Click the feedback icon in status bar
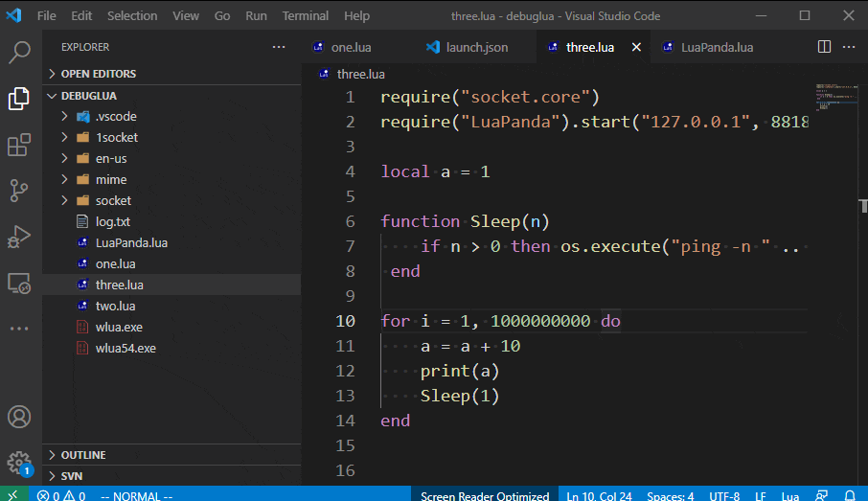Viewport: 868px width, 501px height. point(822,495)
